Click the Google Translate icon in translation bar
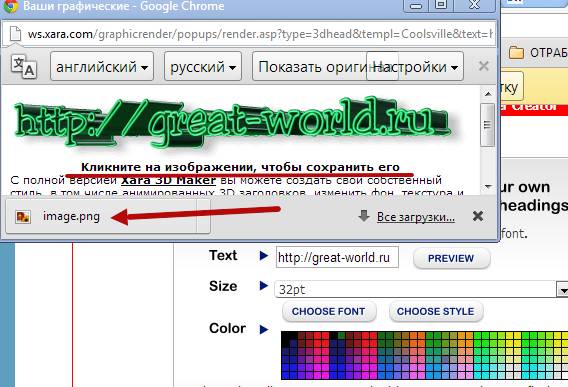568x387 pixels. [x=24, y=66]
